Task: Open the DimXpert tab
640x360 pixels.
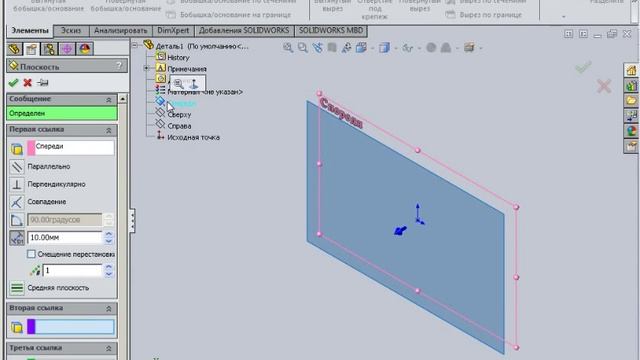Action: [x=173, y=31]
